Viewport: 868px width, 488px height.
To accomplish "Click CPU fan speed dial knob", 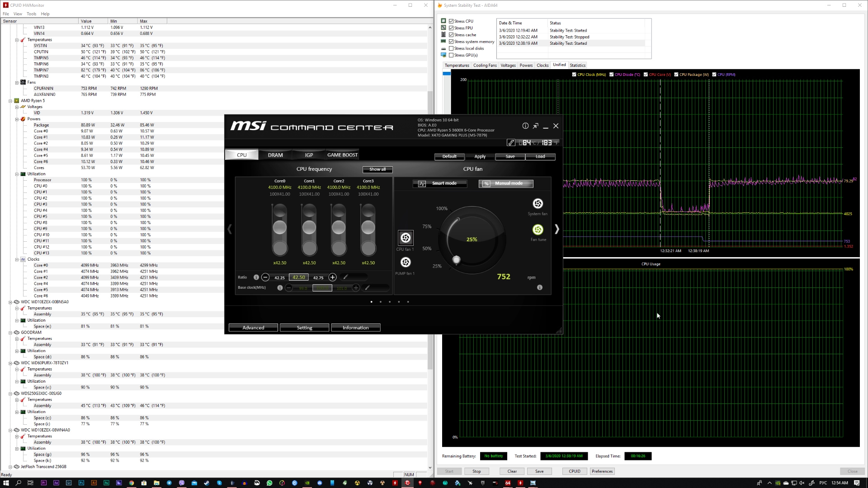I will pos(457,260).
